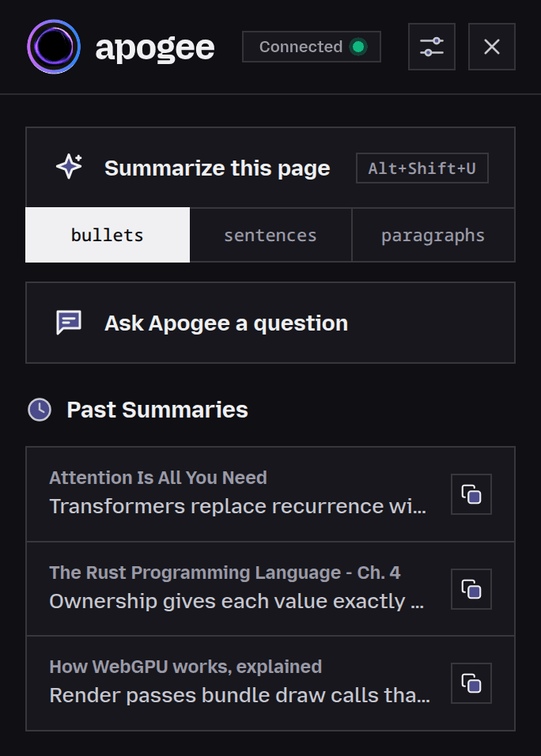
Task: Click the Ownership gives each value text
Action: point(236,601)
